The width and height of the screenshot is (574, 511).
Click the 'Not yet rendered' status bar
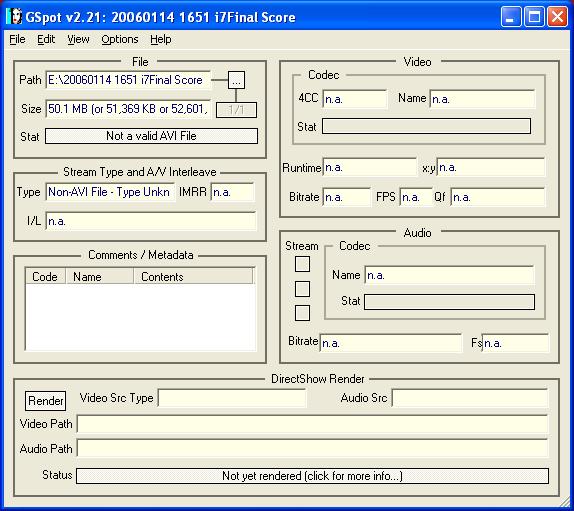tap(312, 476)
